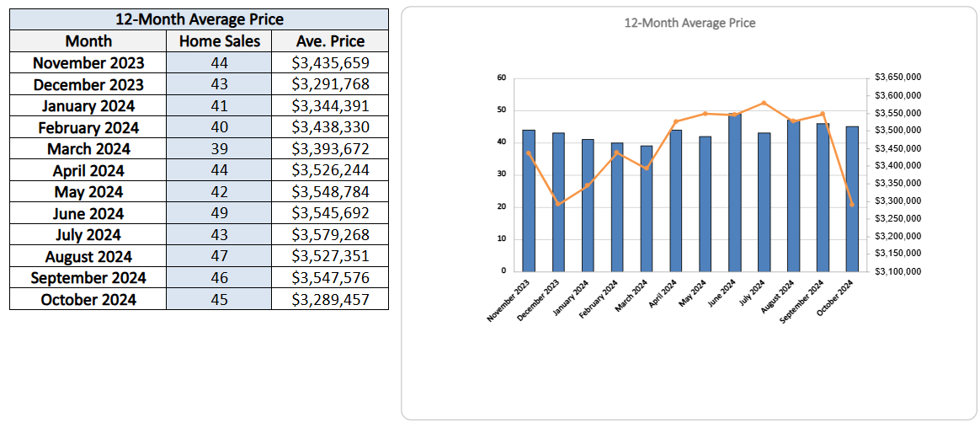Select the 'August 2024' table cell
The width and height of the screenshot is (980, 428).
[x=88, y=257]
